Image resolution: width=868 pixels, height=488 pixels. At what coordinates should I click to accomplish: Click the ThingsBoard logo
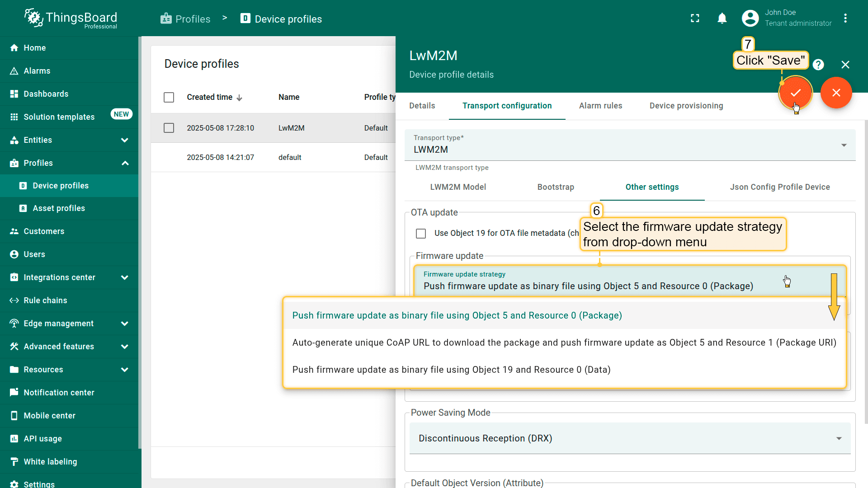(71, 19)
